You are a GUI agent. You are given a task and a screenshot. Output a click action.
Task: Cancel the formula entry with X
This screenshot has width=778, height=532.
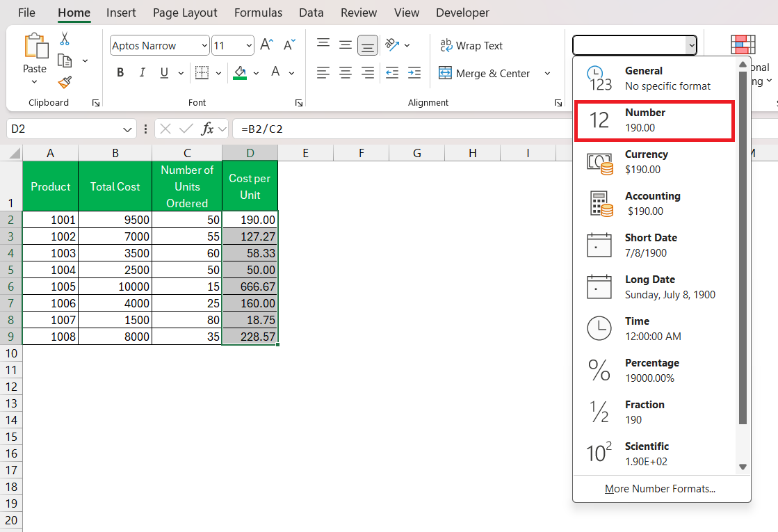pyautogui.click(x=165, y=129)
